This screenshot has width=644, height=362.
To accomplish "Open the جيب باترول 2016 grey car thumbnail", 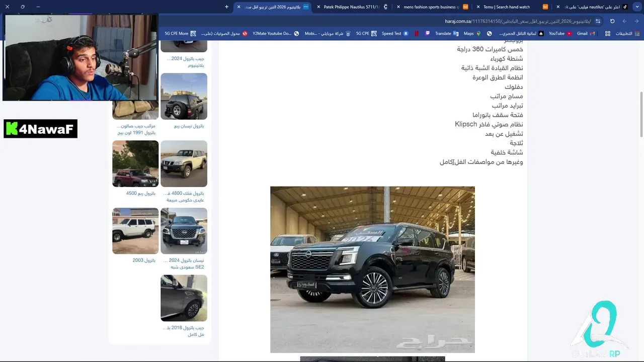I will tap(184, 298).
